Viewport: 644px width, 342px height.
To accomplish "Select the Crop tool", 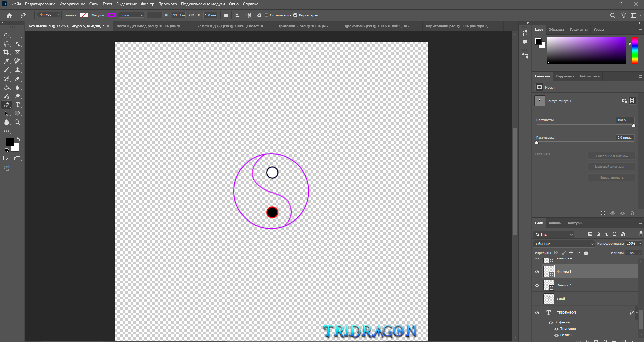I will (6, 52).
